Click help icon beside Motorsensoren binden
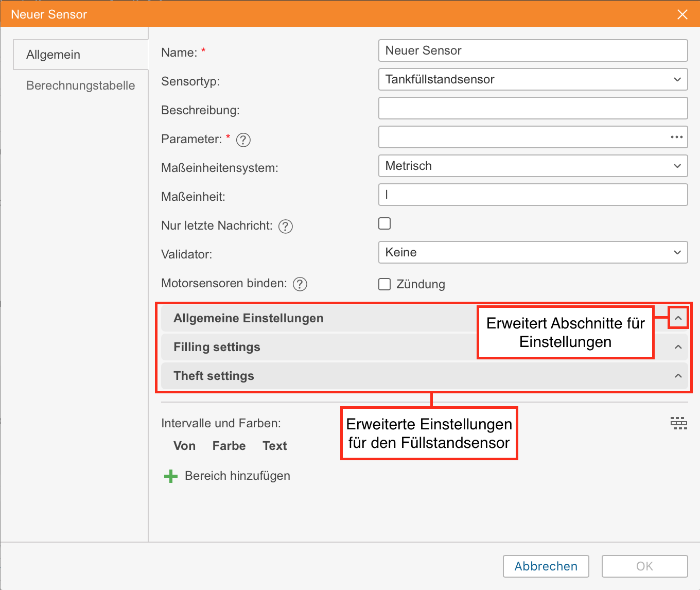 pos(300,284)
